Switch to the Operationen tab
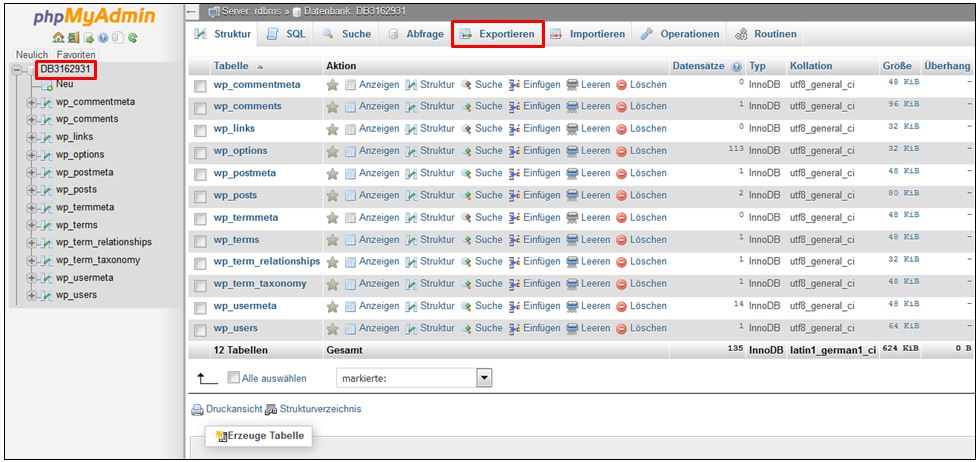 [679, 35]
